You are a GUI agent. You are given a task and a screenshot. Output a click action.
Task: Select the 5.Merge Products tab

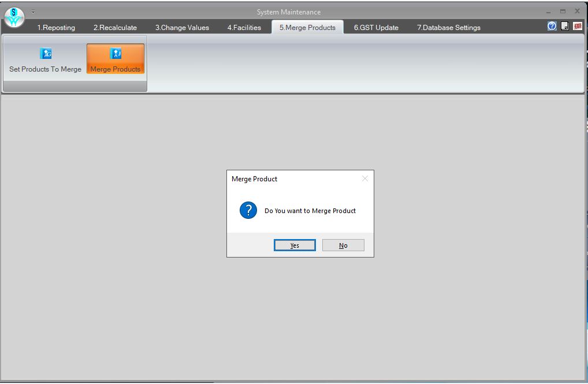click(307, 27)
